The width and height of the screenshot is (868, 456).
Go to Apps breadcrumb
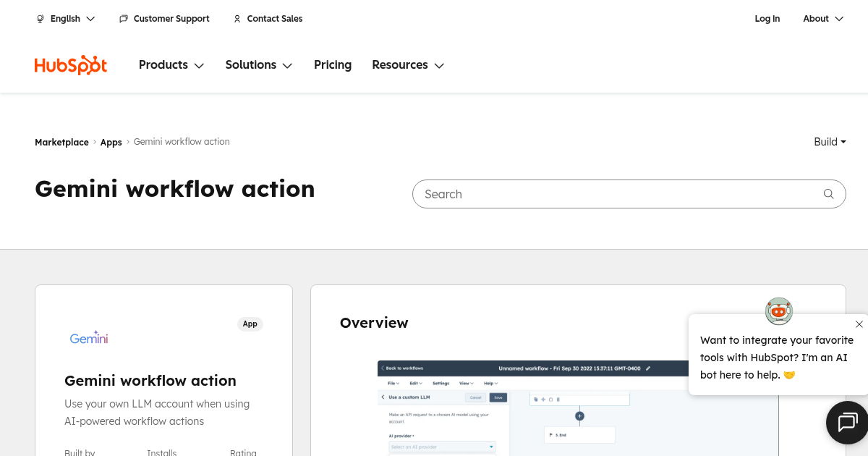111,142
